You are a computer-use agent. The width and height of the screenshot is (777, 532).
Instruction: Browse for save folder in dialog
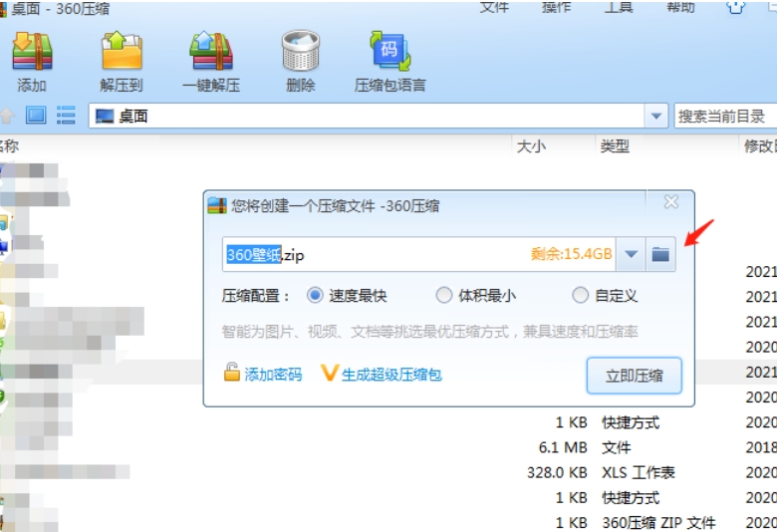(x=660, y=254)
